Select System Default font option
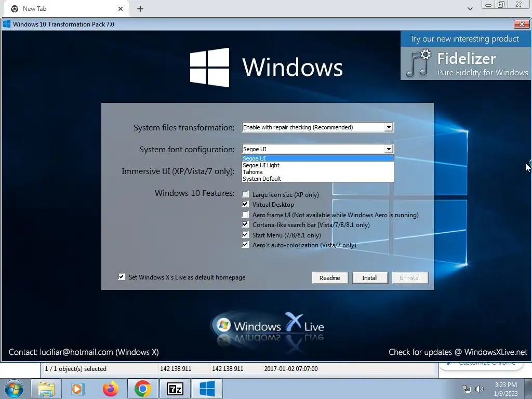532x399 pixels. 317,179
